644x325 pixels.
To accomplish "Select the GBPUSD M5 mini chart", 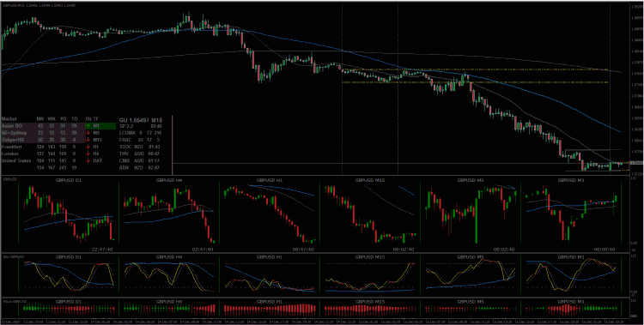I will click(470, 214).
